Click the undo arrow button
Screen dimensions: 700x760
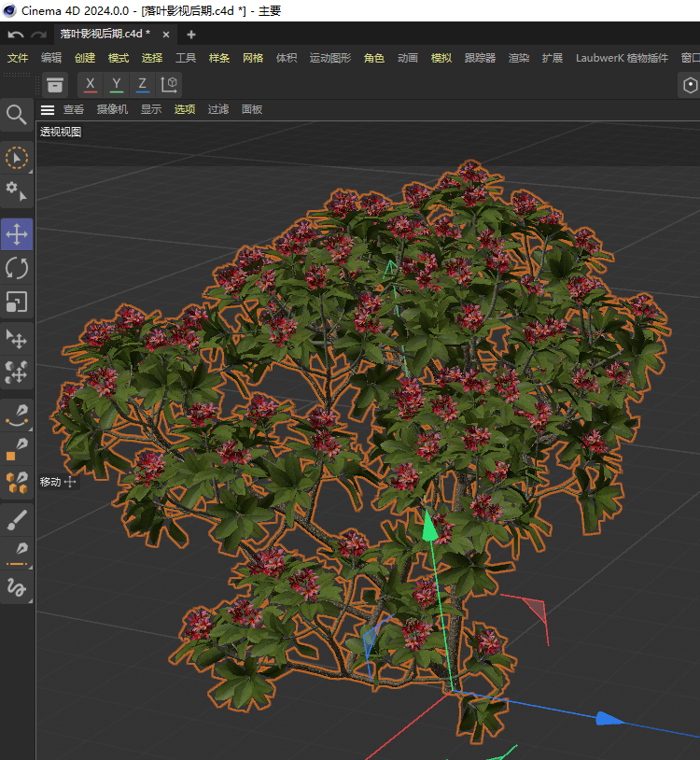pos(16,35)
